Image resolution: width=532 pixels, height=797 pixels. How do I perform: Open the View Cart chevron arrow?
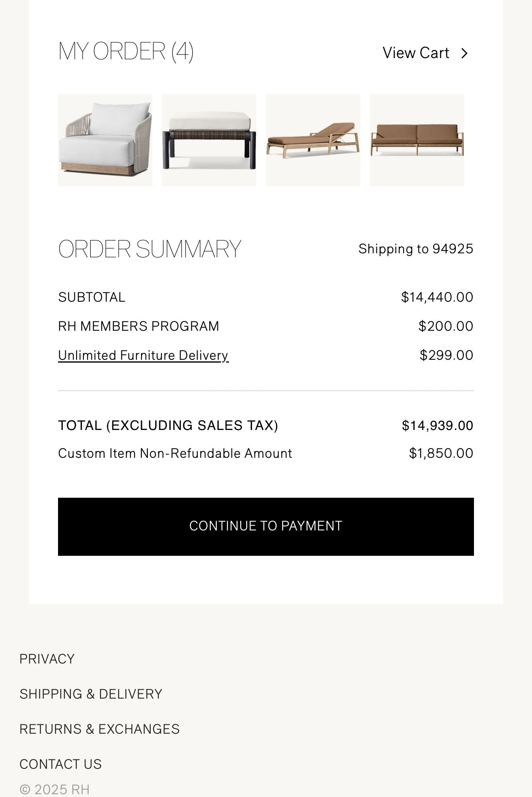[466, 53]
